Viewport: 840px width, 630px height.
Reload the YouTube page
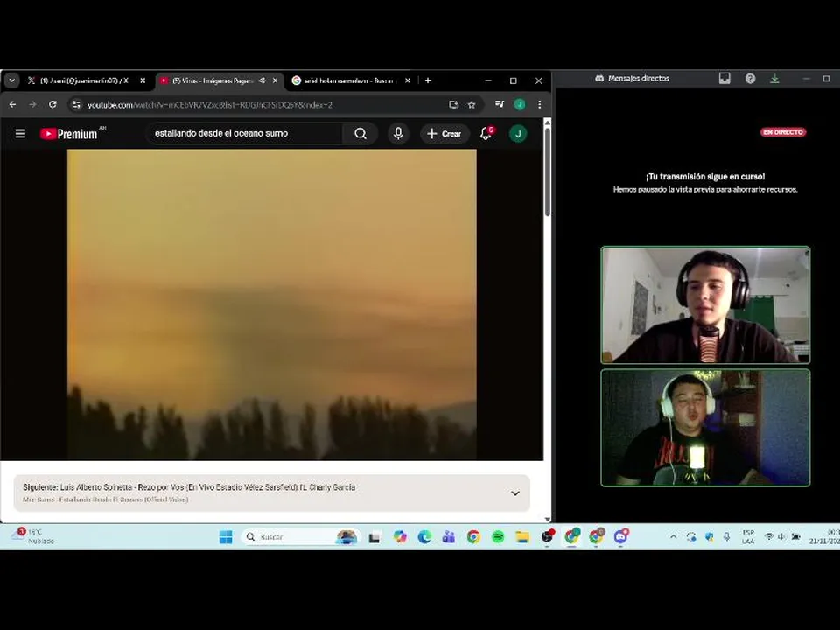52,104
